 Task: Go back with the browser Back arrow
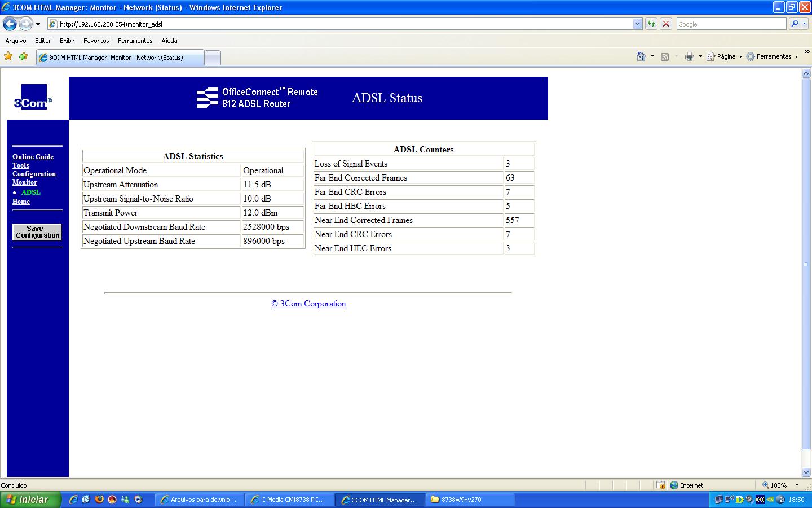[10, 24]
